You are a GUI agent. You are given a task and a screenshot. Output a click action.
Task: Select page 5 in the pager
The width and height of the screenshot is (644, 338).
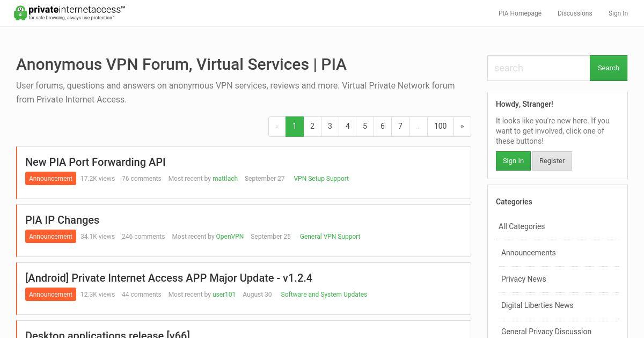pyautogui.click(x=365, y=126)
